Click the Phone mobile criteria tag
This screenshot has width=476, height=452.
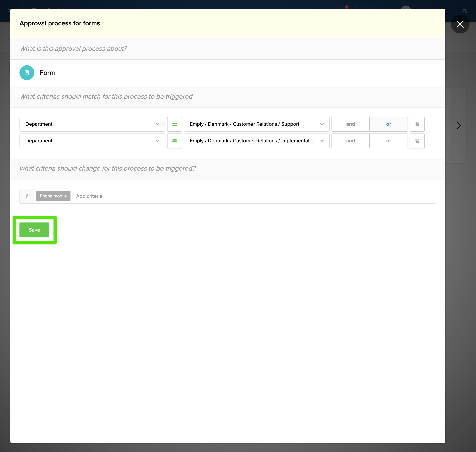(x=53, y=196)
